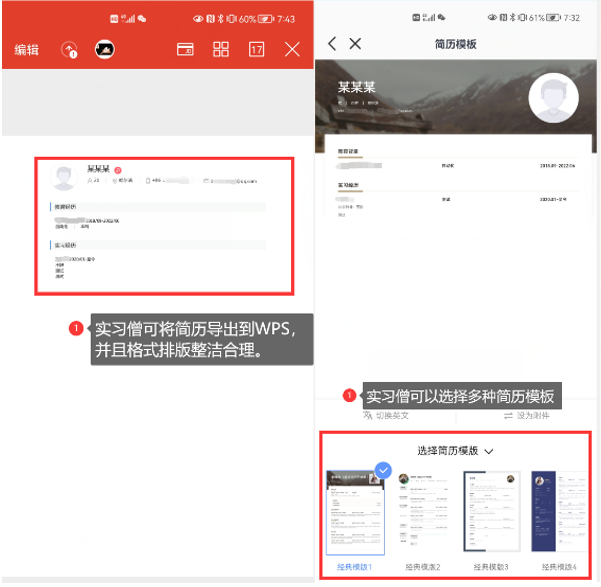Tap the 经典模版1 label
This screenshot has height=587, width=601.
click(355, 567)
